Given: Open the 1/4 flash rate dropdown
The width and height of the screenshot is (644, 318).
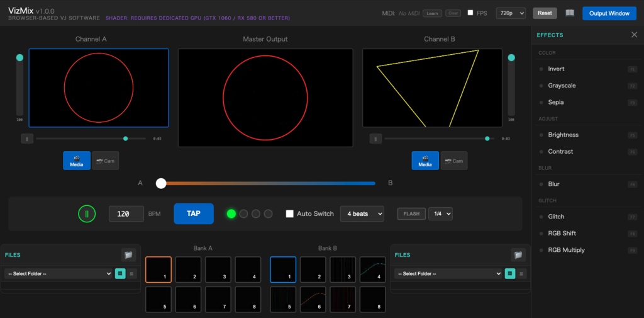Looking at the screenshot, I should (x=440, y=214).
